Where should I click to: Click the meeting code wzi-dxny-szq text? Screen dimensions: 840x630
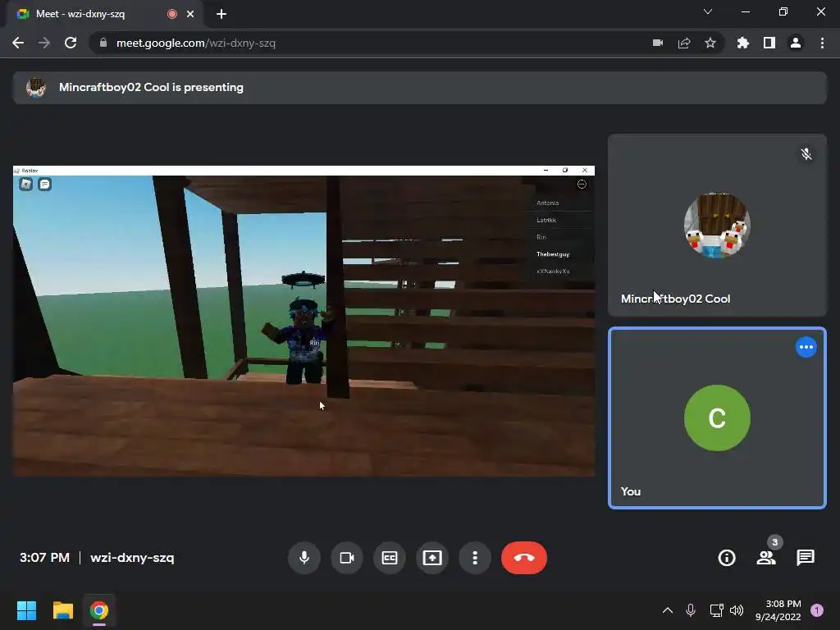coord(132,558)
